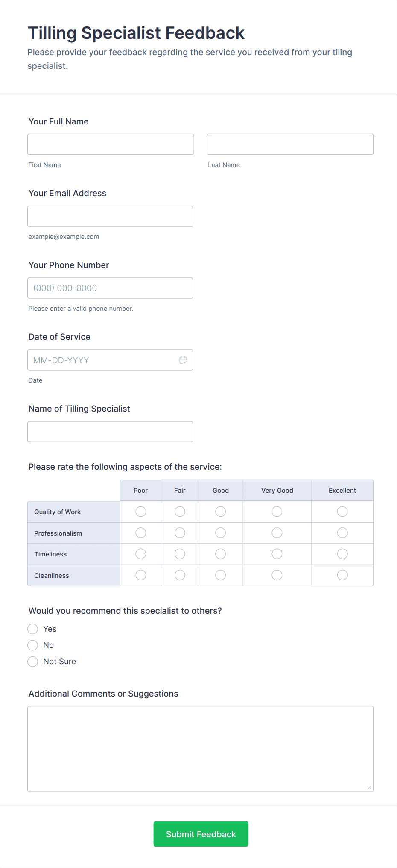Click the Additional Comments text area

click(200, 749)
